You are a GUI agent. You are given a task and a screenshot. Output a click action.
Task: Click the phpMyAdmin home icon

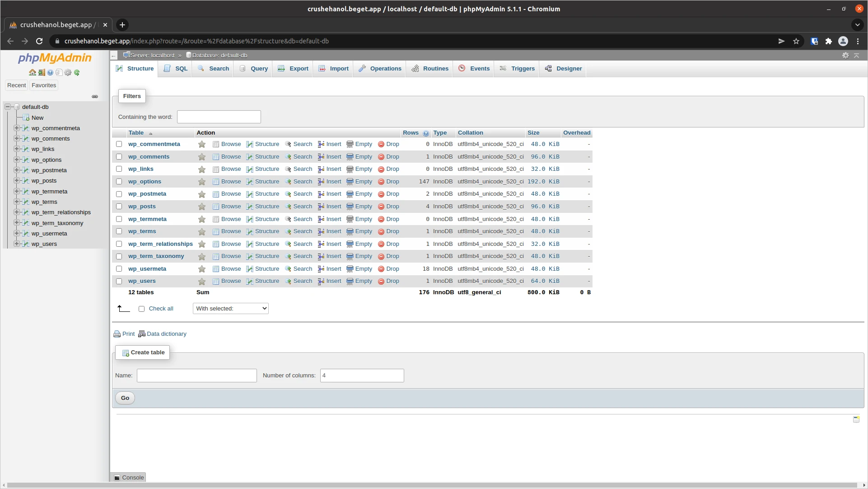pyautogui.click(x=32, y=72)
